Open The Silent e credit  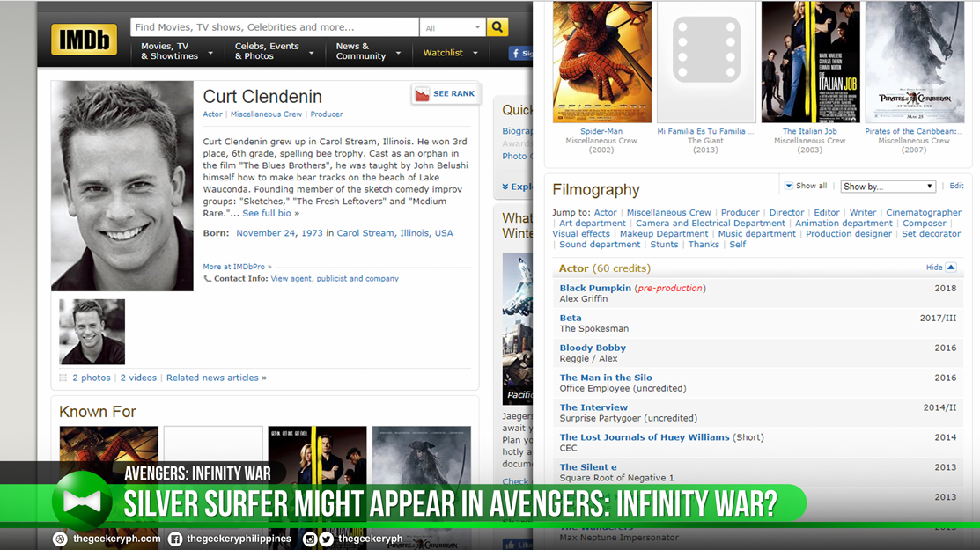tap(588, 467)
